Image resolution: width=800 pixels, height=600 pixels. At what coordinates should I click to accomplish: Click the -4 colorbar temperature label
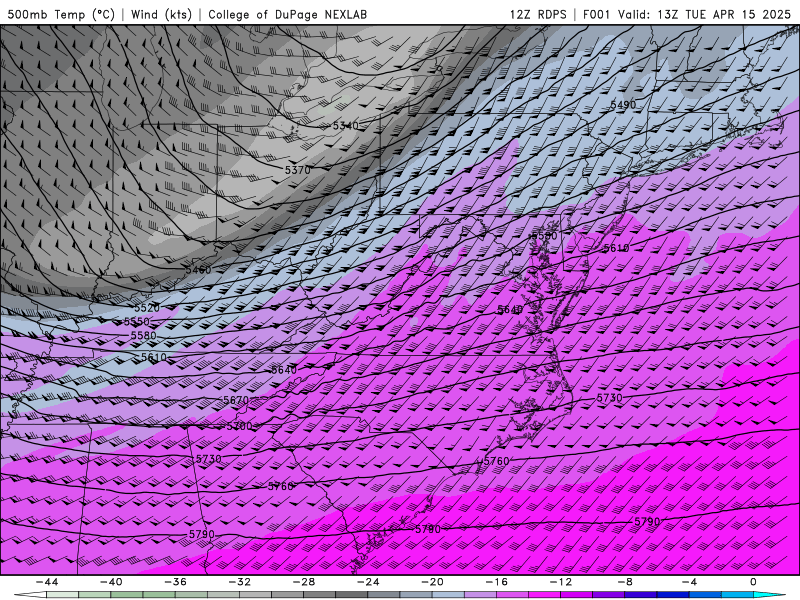tap(690, 582)
